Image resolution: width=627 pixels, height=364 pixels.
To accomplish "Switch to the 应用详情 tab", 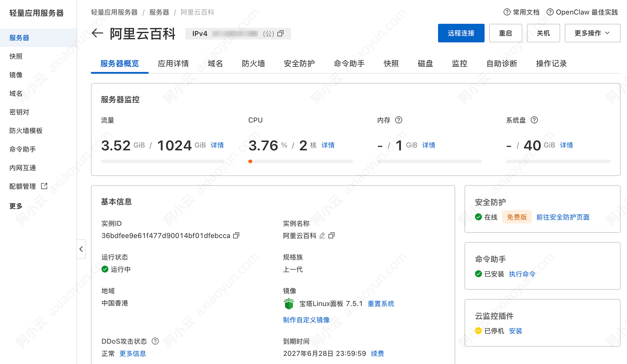I will click(x=173, y=63).
